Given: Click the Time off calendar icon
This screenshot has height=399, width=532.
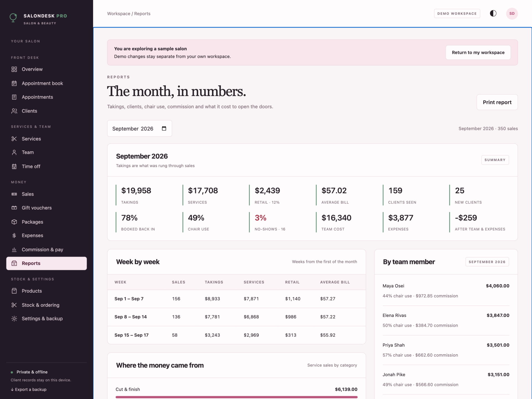Looking at the screenshot, I should pos(14,166).
